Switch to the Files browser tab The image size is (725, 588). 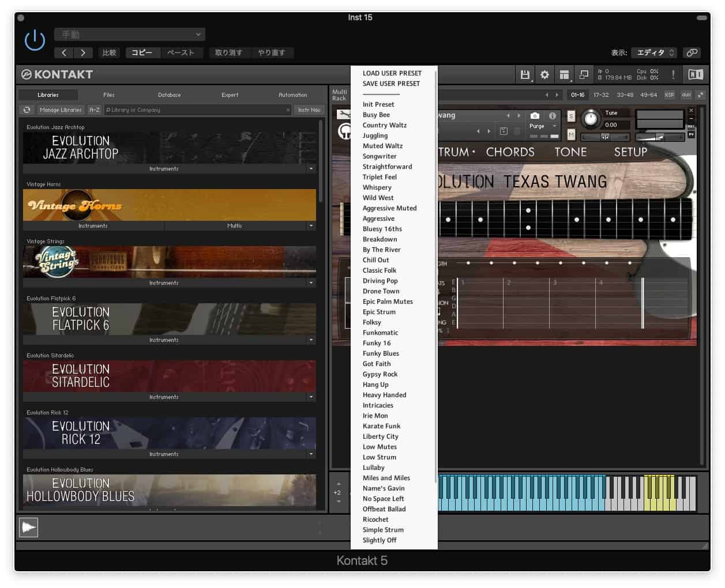tap(109, 95)
